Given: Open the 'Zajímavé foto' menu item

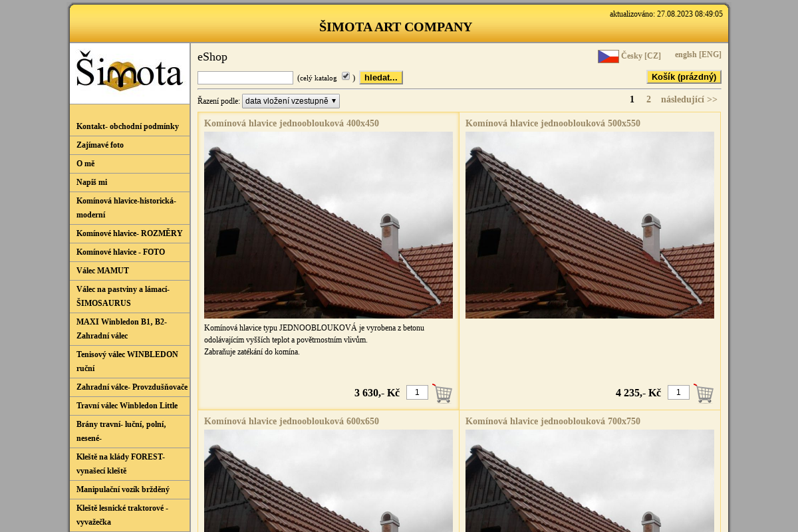Looking at the screenshot, I should pyautogui.click(x=130, y=145).
